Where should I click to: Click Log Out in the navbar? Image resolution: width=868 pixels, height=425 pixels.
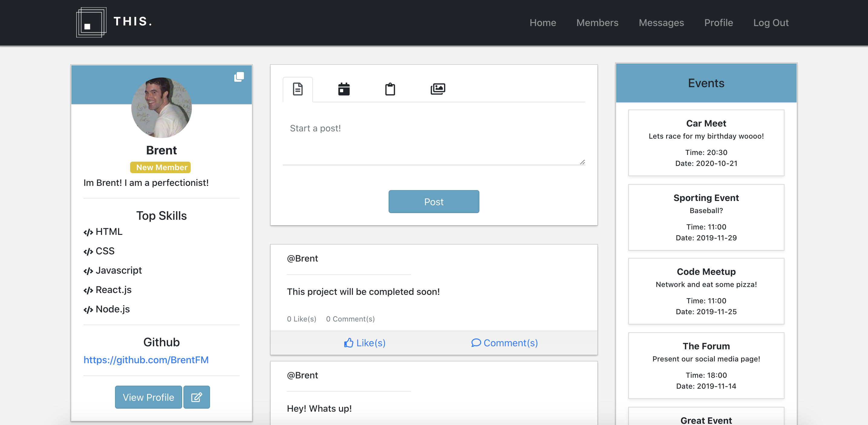(771, 23)
